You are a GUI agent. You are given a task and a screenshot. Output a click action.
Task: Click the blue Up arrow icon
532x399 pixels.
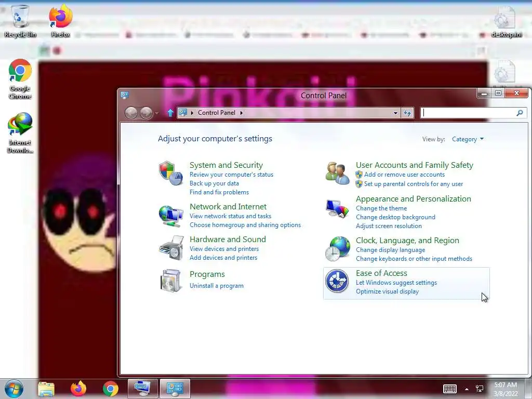(x=170, y=113)
